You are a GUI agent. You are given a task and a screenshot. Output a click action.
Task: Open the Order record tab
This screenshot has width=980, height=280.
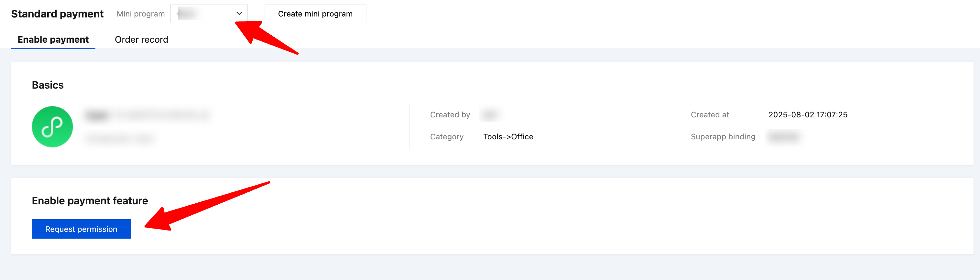pyautogui.click(x=141, y=39)
